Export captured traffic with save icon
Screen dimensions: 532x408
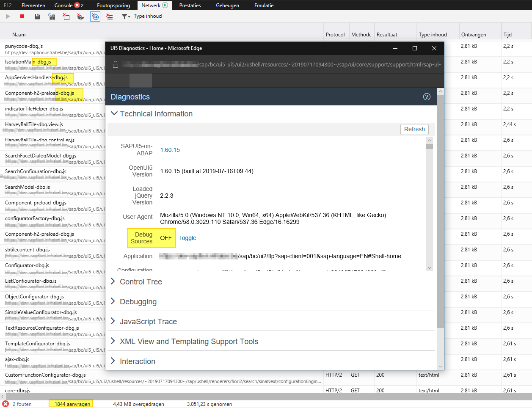(x=37, y=17)
